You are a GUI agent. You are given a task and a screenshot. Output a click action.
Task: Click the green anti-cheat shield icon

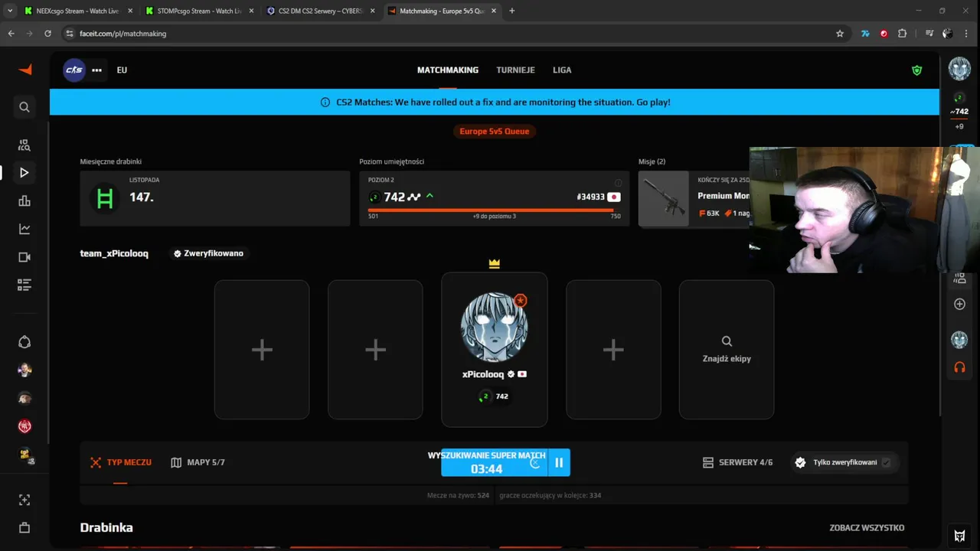(x=916, y=70)
